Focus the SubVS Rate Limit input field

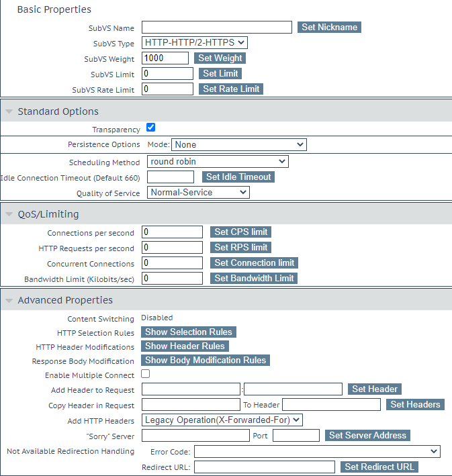point(167,89)
